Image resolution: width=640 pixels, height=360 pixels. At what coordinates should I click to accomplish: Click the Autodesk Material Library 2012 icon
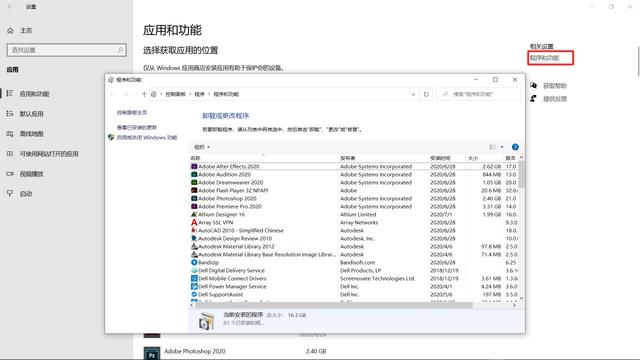194,247
